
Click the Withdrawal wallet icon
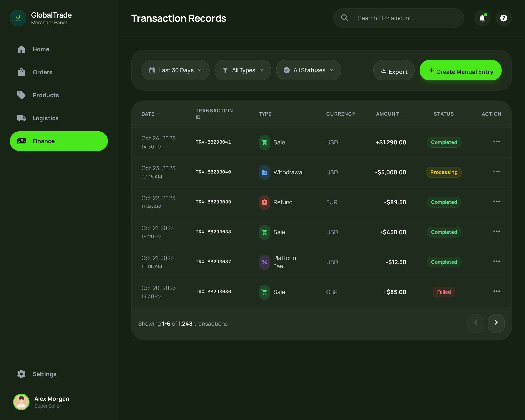(x=264, y=172)
